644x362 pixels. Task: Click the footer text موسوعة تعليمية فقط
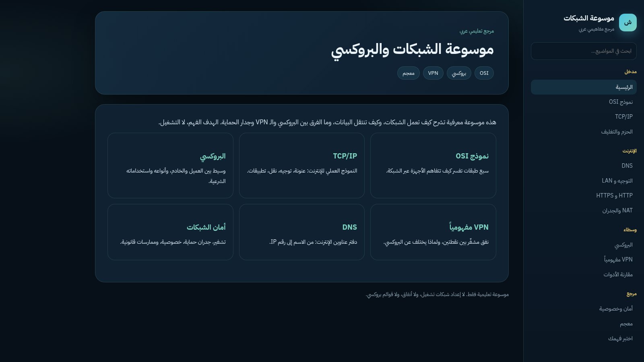tap(437, 295)
